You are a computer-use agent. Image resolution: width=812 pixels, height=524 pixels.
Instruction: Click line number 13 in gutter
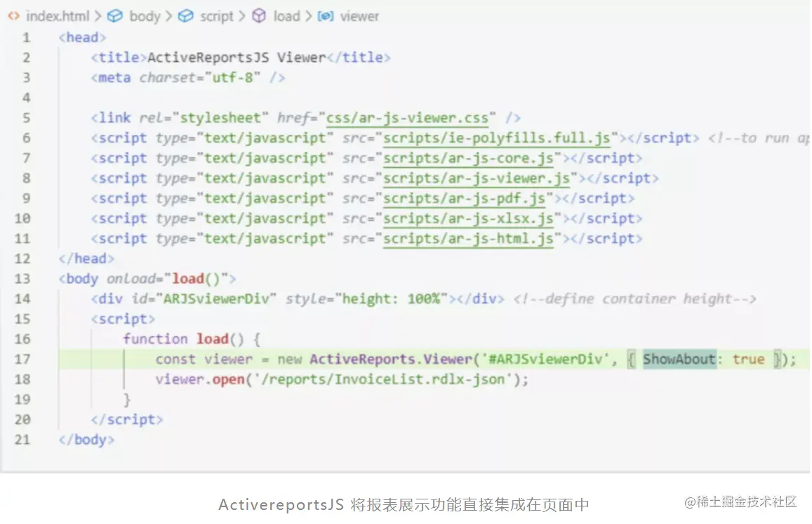click(x=22, y=280)
